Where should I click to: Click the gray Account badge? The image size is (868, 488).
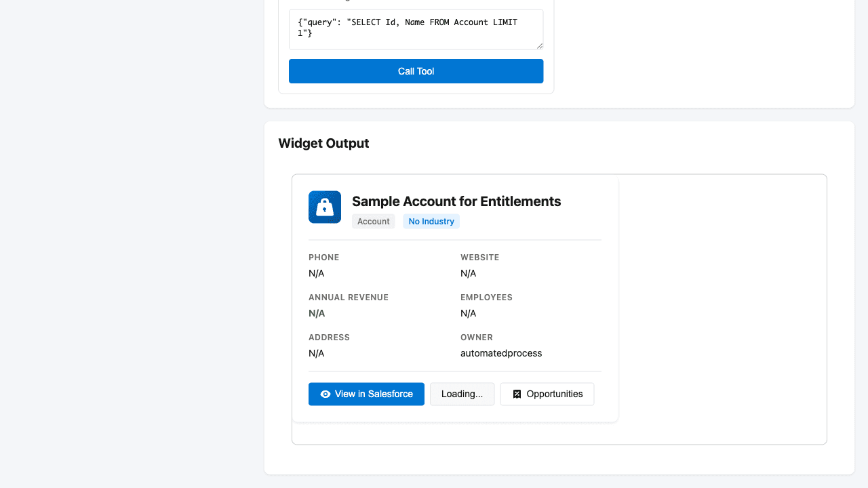[x=373, y=222]
